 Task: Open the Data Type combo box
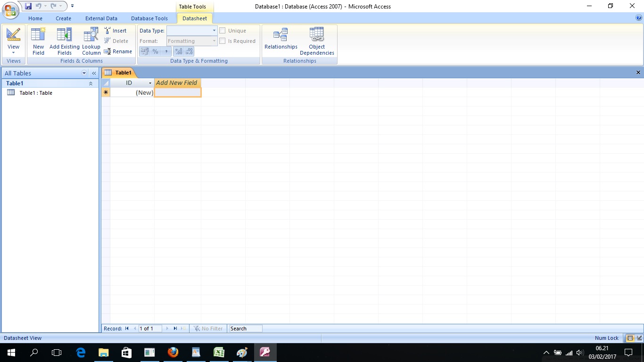coord(192,31)
